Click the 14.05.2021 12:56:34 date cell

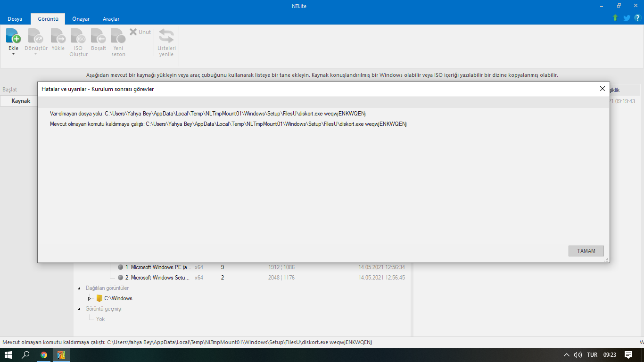point(381,267)
